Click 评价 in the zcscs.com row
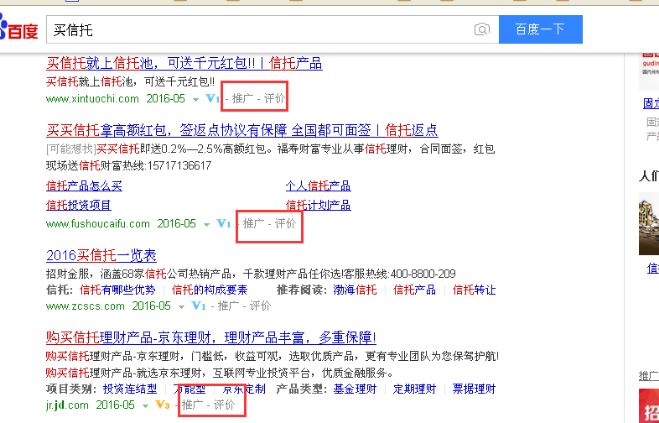The image size is (659, 423). pos(260,306)
